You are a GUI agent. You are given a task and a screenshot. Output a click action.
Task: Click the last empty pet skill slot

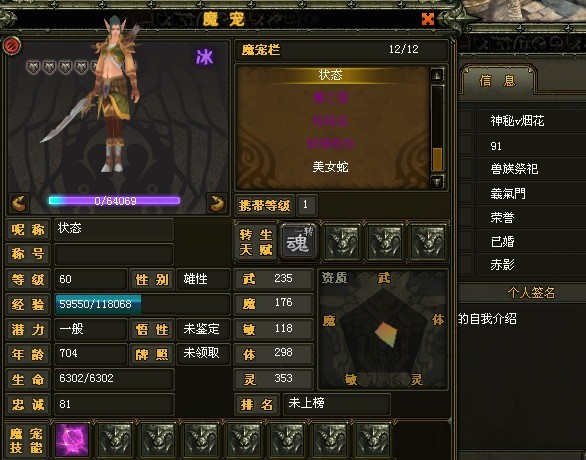coord(373,440)
